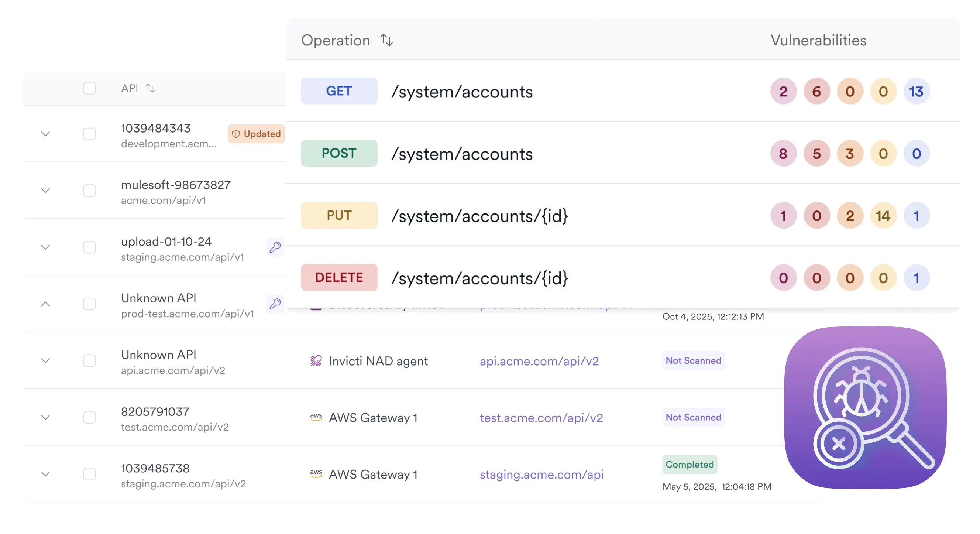This screenshot has height=534, width=980.
Task: Click the AWS icon in the test.acme.com row
Action: [x=316, y=417]
